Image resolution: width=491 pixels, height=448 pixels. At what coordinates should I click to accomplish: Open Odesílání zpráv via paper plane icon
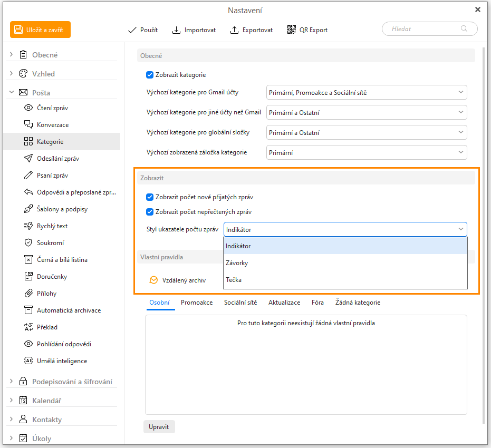coord(28,159)
